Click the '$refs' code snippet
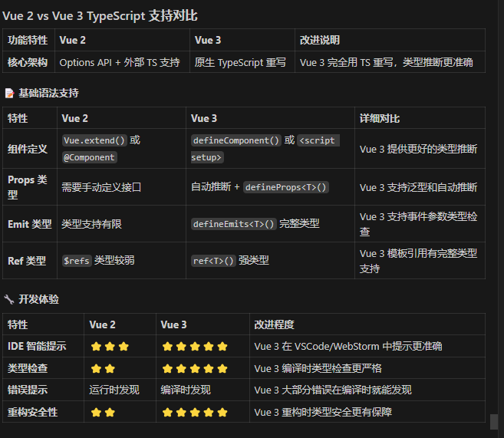The width and height of the screenshot is (504, 438). 77,261
